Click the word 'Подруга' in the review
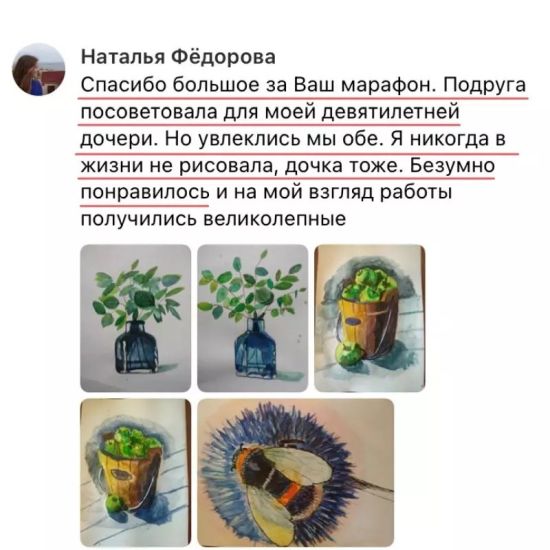 (485, 85)
